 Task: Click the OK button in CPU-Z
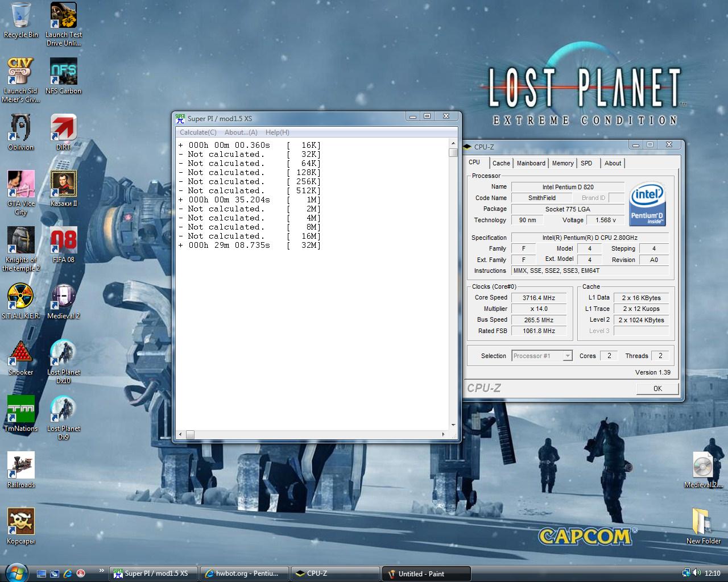[x=657, y=389]
